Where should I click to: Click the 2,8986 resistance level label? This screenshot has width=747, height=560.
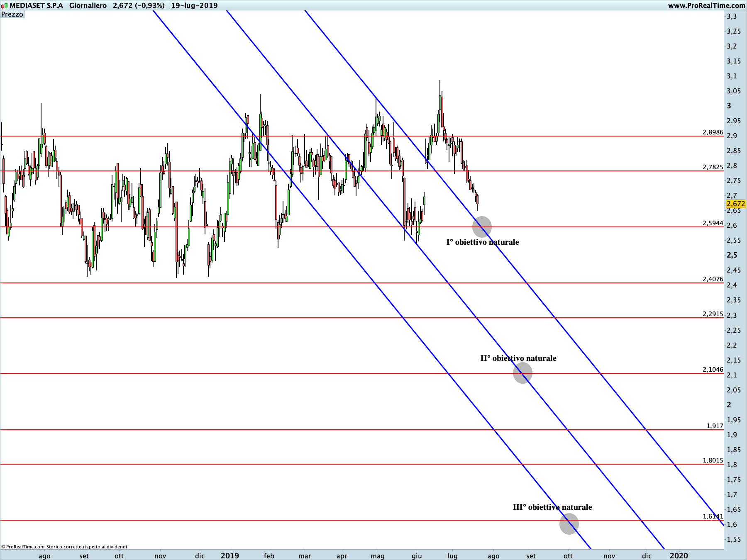coord(713,132)
